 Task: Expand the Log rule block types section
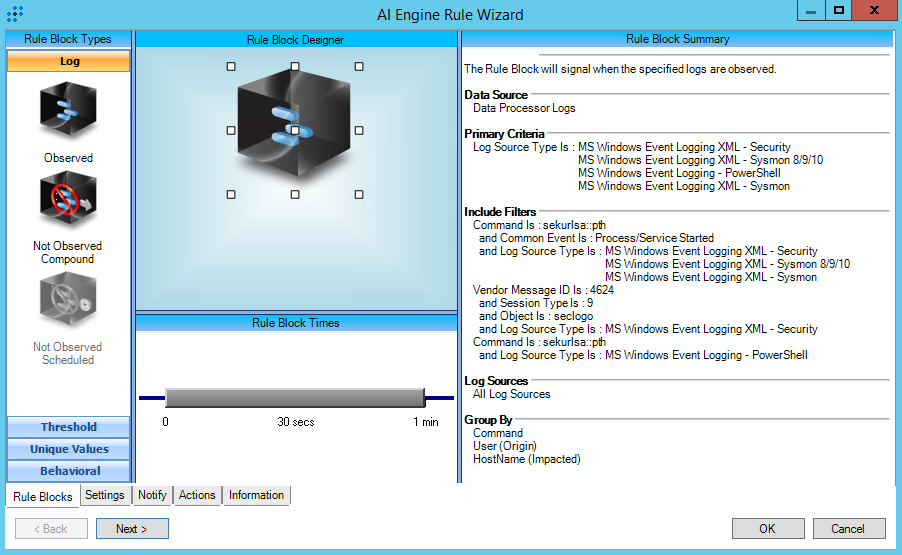(x=69, y=61)
